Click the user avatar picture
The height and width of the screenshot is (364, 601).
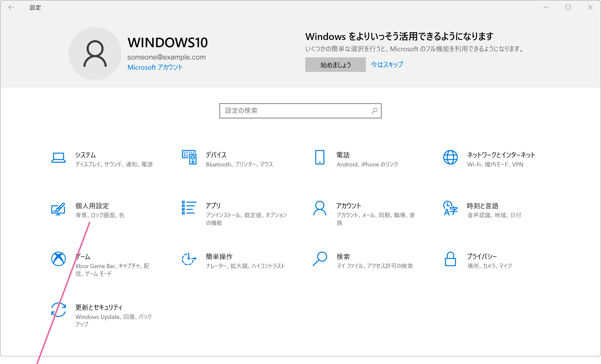pyautogui.click(x=95, y=53)
